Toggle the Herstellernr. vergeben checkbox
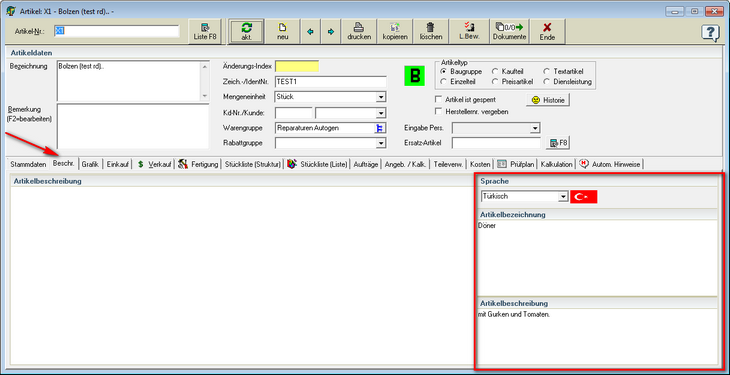 pos(438,111)
